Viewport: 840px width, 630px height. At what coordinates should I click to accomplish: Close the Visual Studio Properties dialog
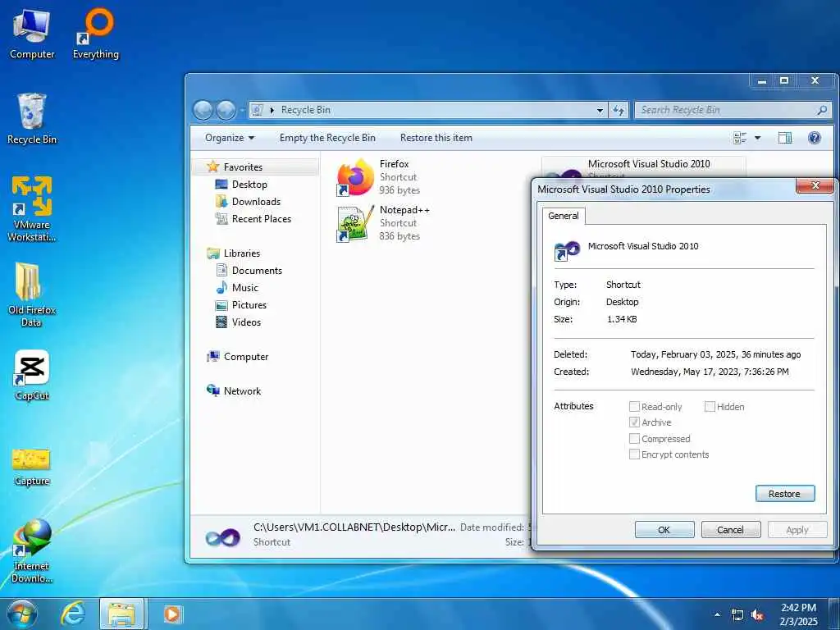pyautogui.click(x=815, y=185)
